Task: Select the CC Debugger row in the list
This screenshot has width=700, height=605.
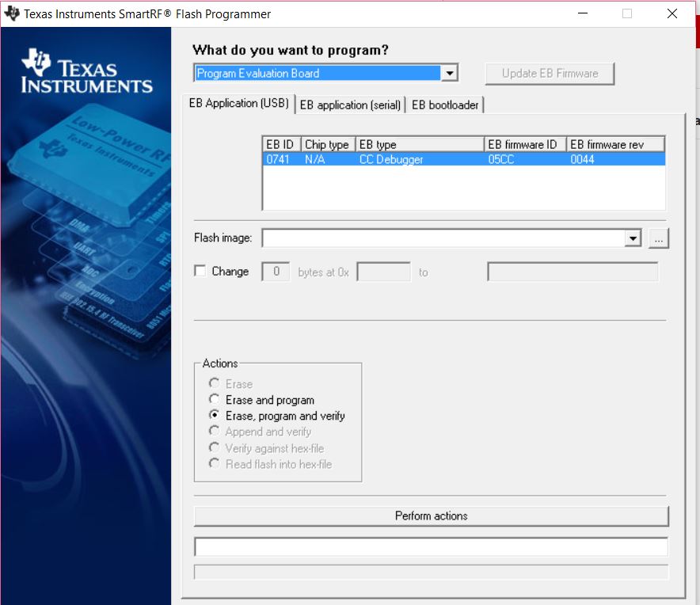Action: [464, 159]
